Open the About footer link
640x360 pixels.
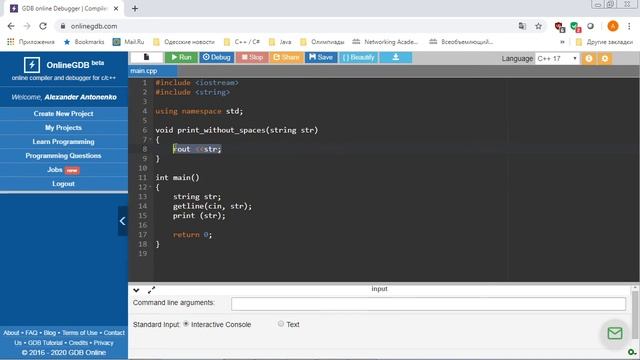tap(11, 333)
